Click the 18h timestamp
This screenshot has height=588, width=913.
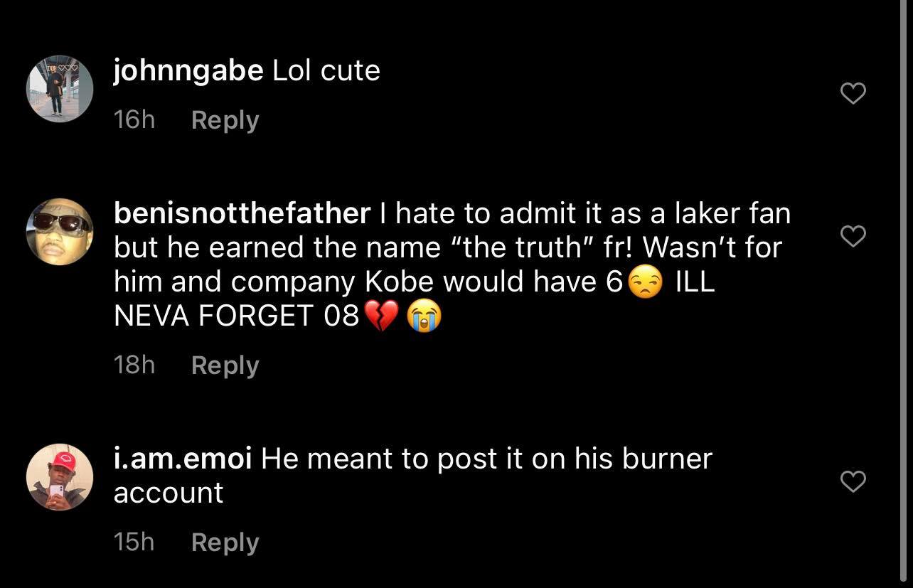(x=134, y=365)
